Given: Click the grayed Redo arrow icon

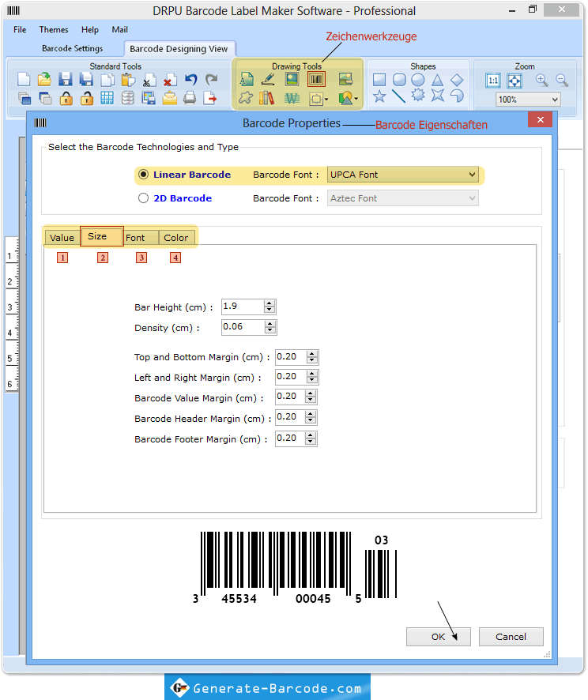Looking at the screenshot, I should pyautogui.click(x=212, y=80).
